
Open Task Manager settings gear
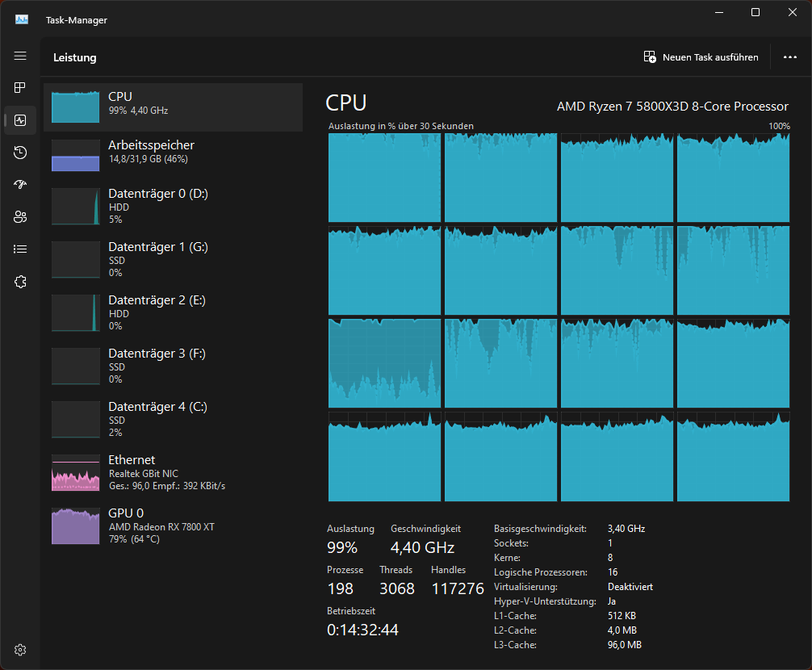20,650
